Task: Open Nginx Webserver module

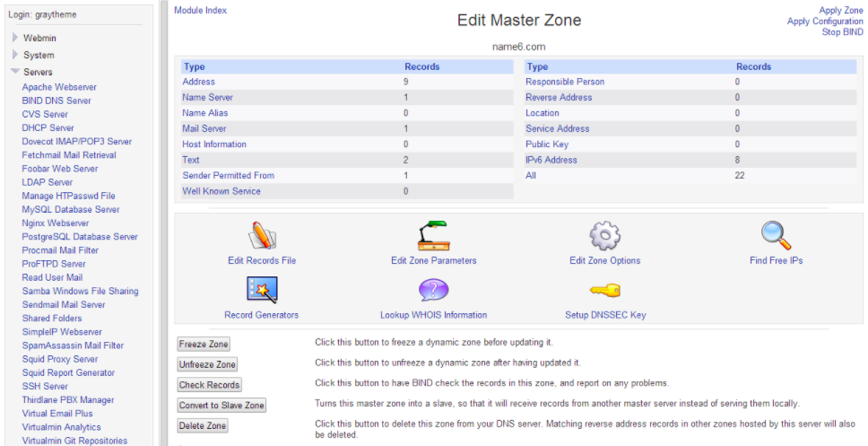Action: point(56,223)
